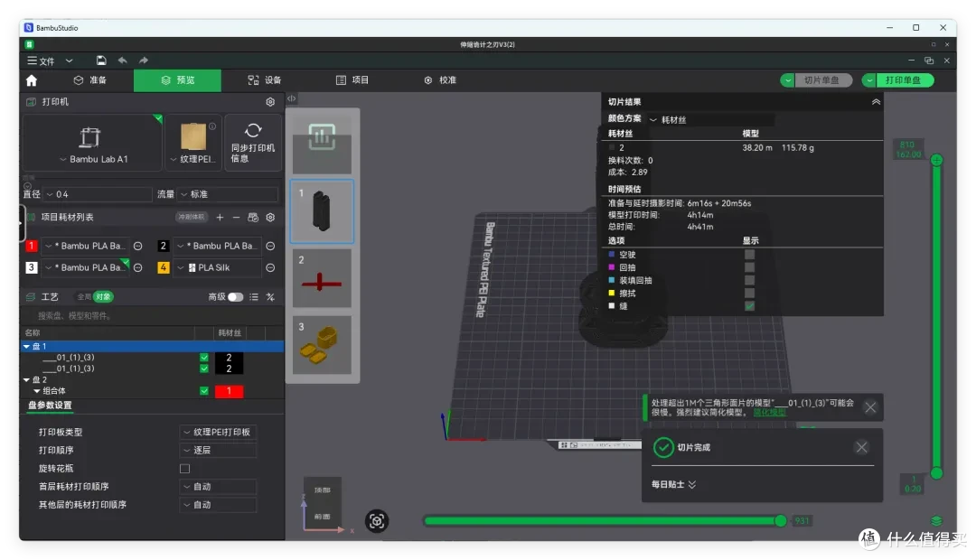Toggle the 高级 advanced mode switch
The height and width of the screenshot is (560, 976).
235,297
